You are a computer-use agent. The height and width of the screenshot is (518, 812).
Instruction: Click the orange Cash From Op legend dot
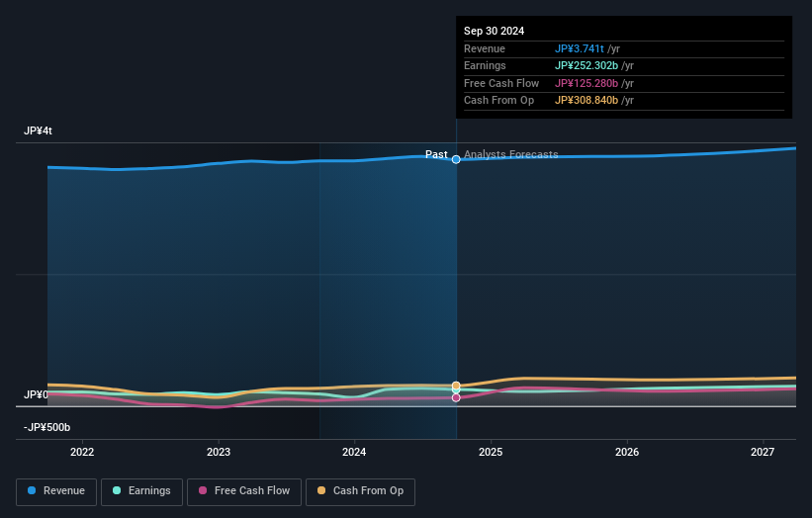[x=321, y=490]
